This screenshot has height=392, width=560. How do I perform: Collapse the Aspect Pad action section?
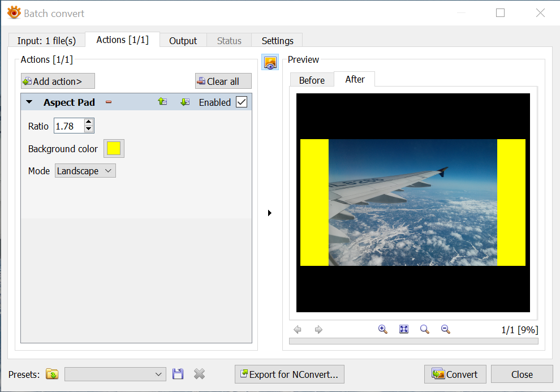point(29,102)
